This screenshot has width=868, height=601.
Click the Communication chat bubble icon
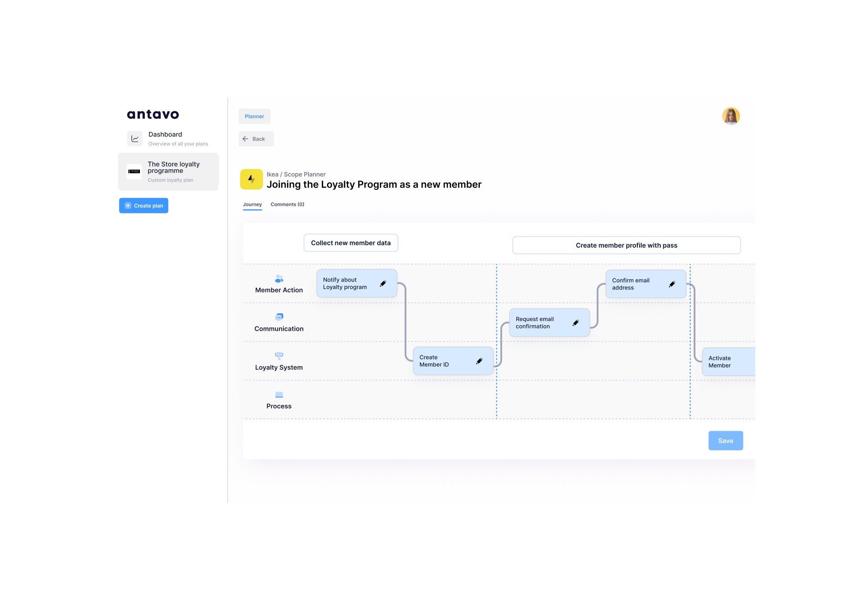pyautogui.click(x=279, y=317)
